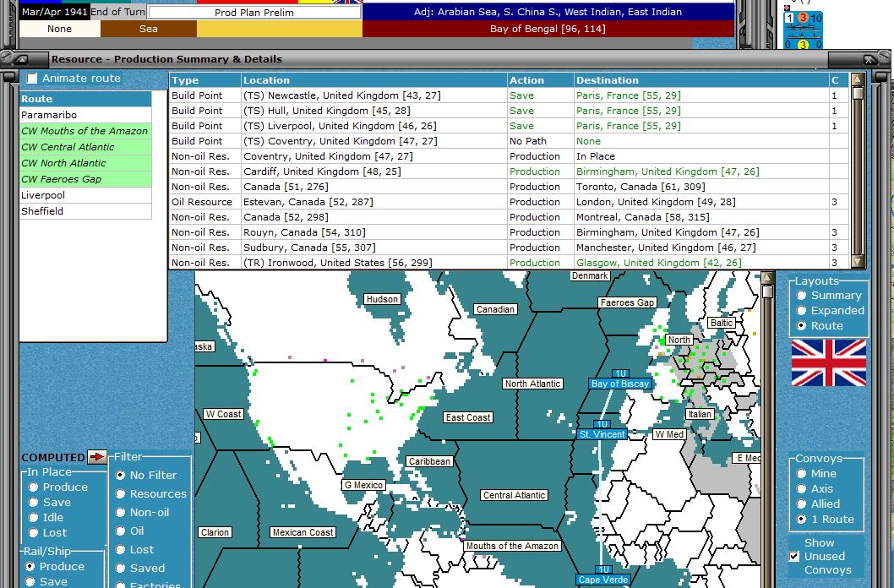Viewport: 894px width, 588px height.
Task: Select Allied under Convoys
Action: click(x=802, y=504)
